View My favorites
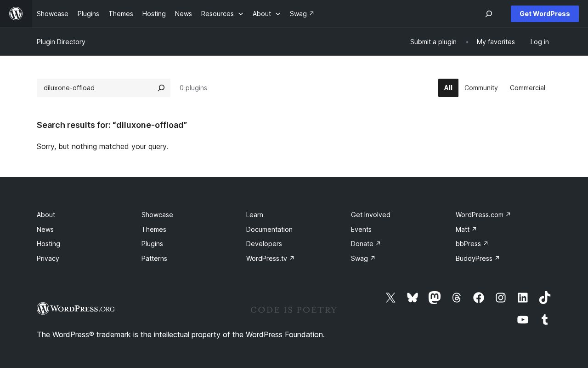This screenshot has width=588, height=368. (x=496, y=42)
